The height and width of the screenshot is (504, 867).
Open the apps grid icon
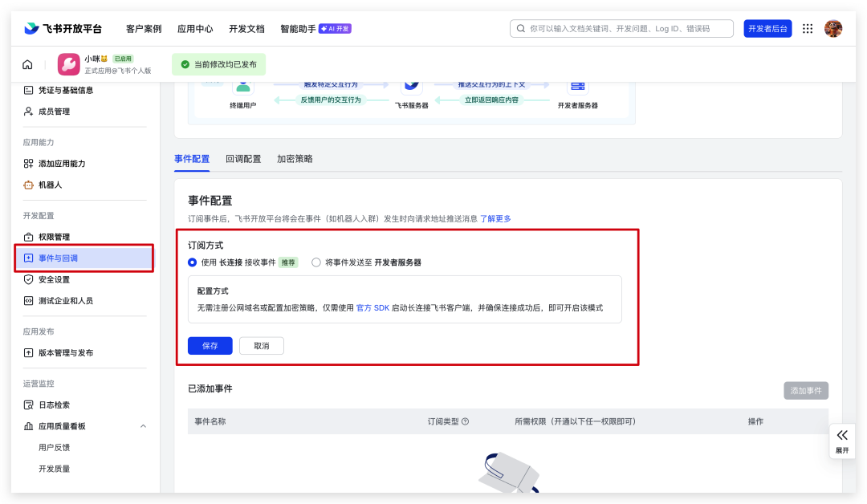(x=808, y=28)
